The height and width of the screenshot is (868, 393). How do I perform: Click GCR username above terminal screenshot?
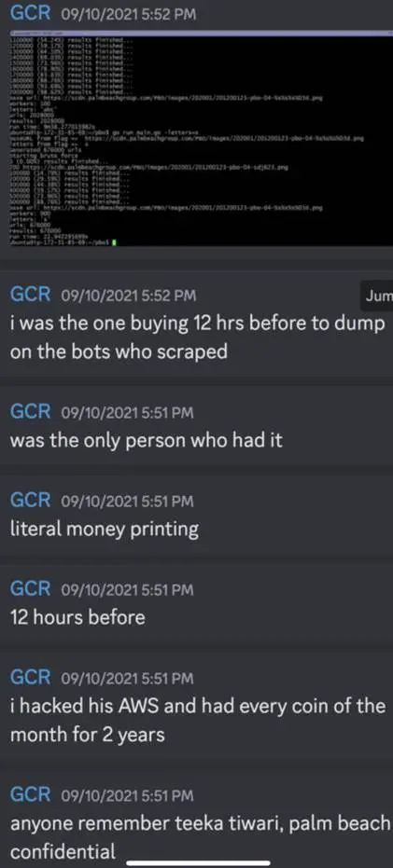pos(31,15)
